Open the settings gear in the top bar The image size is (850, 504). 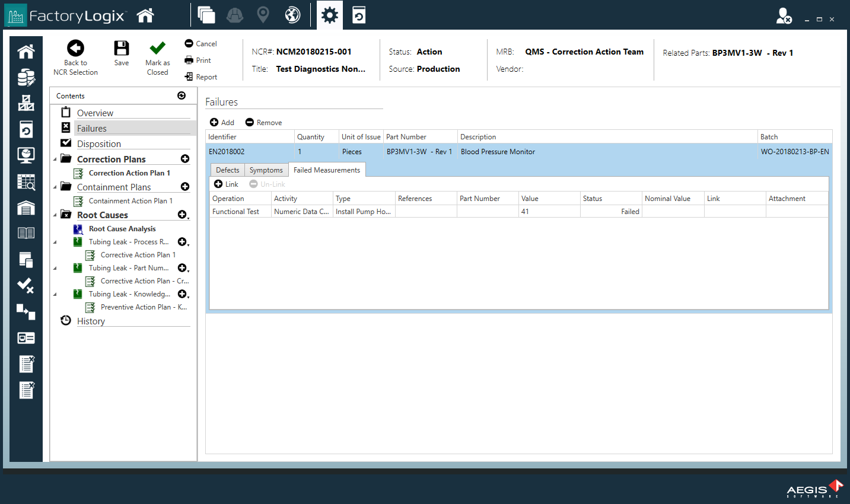click(x=329, y=15)
